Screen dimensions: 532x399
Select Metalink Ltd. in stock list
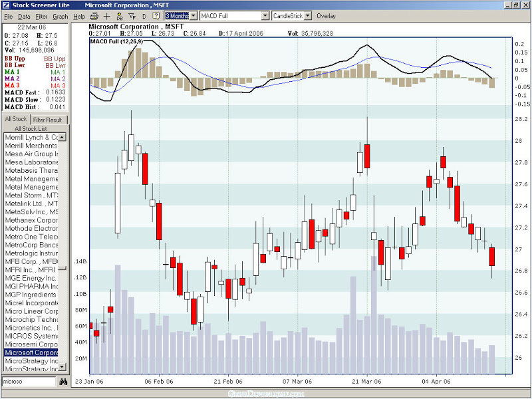pyautogui.click(x=31, y=203)
